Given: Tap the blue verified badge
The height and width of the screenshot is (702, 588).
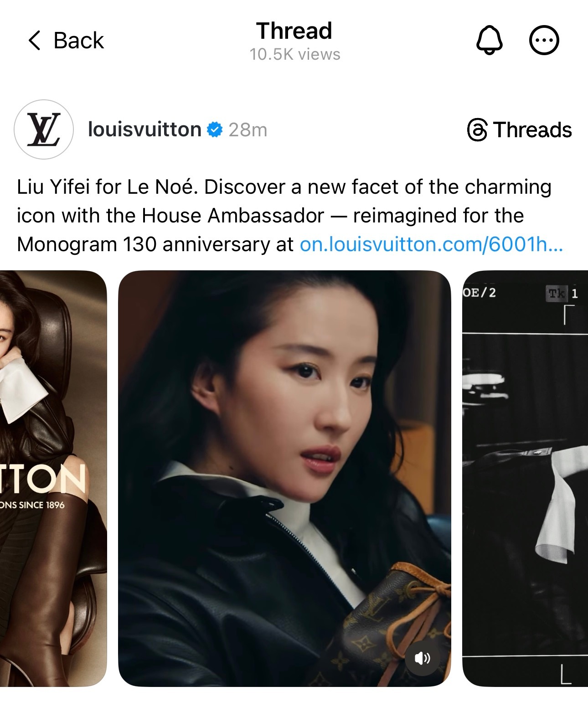Looking at the screenshot, I should point(215,129).
